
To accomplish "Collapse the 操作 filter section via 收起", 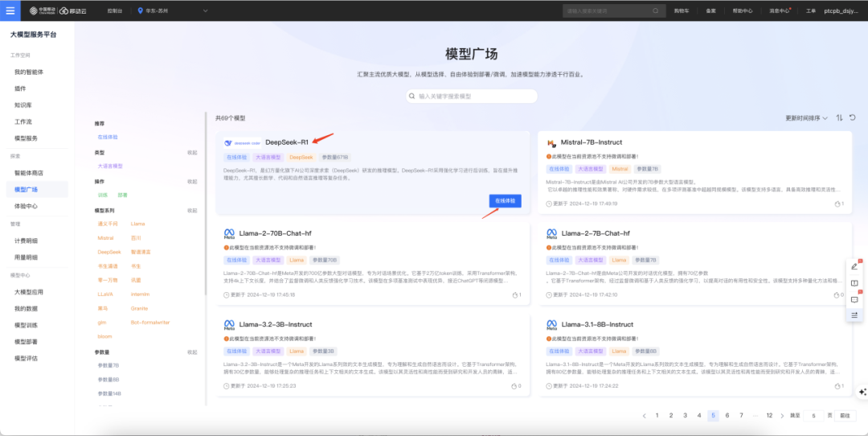I will [192, 181].
